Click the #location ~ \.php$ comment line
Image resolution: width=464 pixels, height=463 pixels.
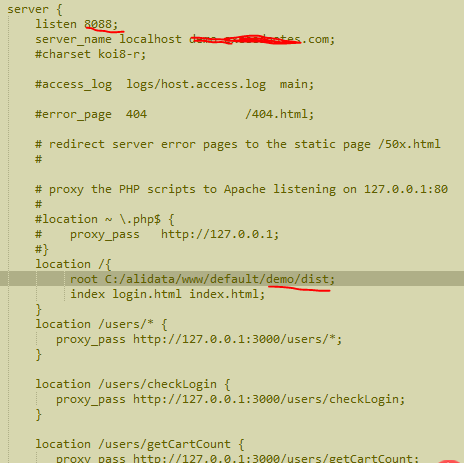pyautogui.click(x=105, y=219)
